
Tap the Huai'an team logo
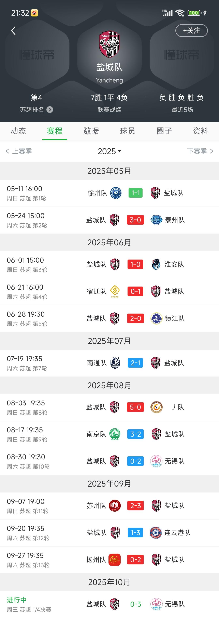tap(156, 264)
